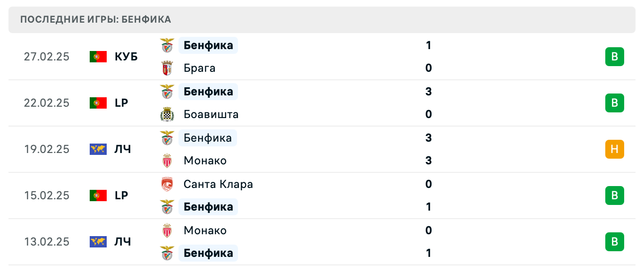Image resolution: width=644 pixels, height=272 pixels.
Task: Click the Portugal flag beside КУБ
Action: 98,57
